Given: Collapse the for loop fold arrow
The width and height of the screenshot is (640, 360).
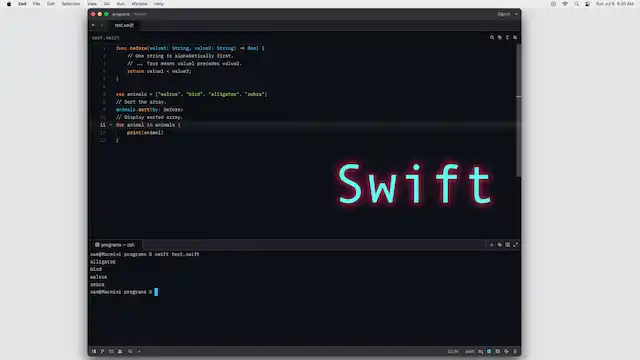Looking at the screenshot, I should 111,125.
